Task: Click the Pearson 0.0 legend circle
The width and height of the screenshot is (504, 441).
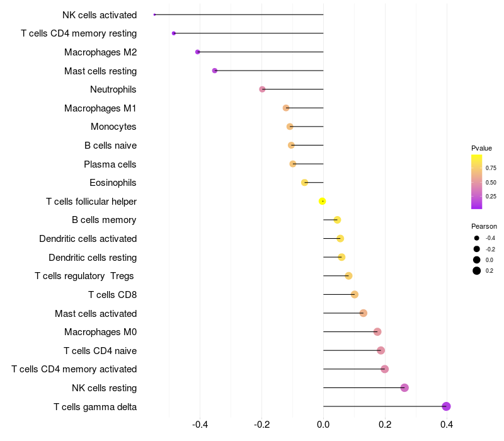Action: [x=477, y=260]
